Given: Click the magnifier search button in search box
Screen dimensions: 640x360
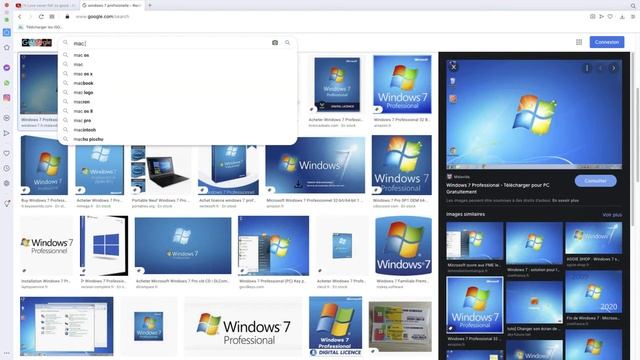Looking at the screenshot, I should point(287,42).
